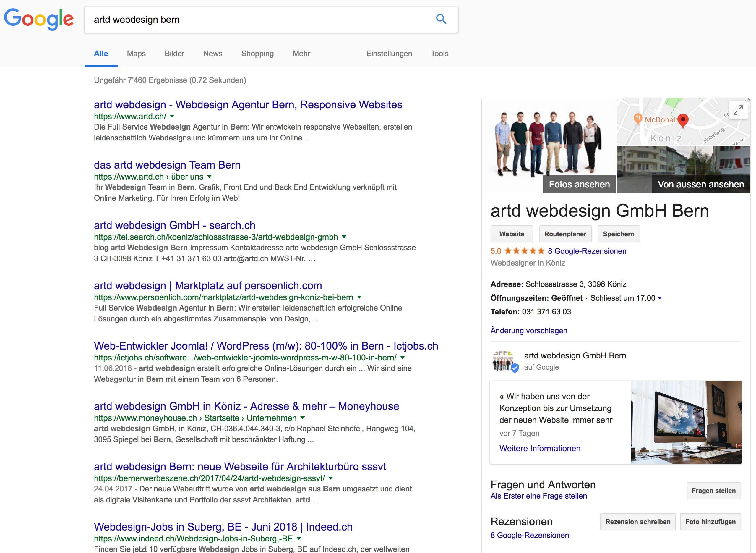Click the five-star rating stars

(x=524, y=251)
